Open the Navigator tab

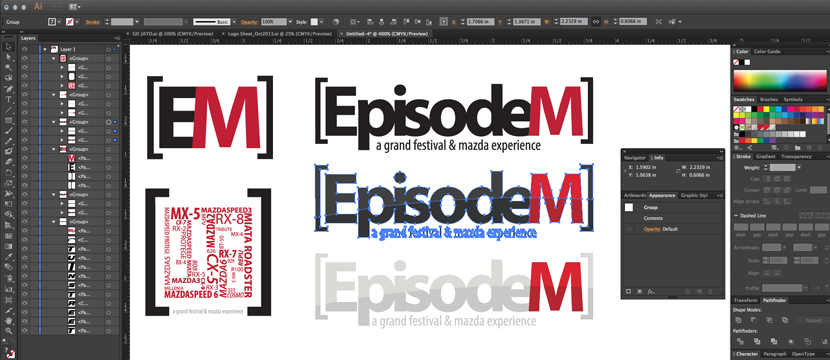pyautogui.click(x=635, y=158)
